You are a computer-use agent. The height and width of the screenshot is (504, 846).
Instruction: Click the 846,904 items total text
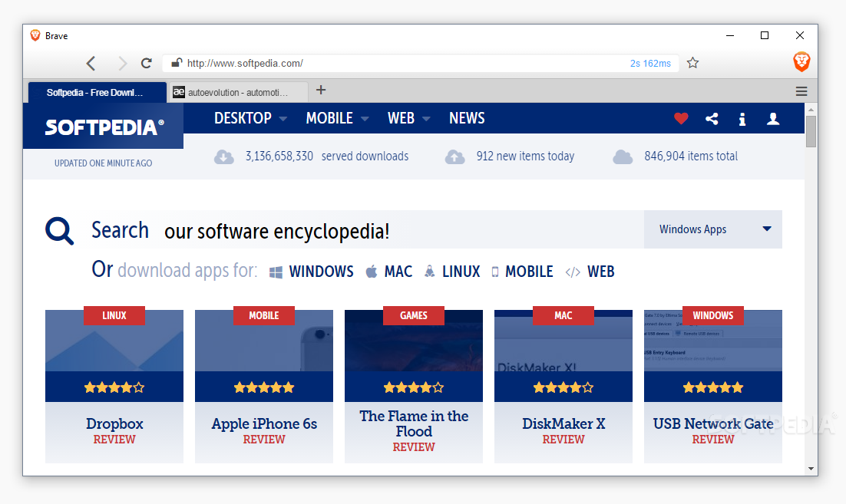coord(691,156)
